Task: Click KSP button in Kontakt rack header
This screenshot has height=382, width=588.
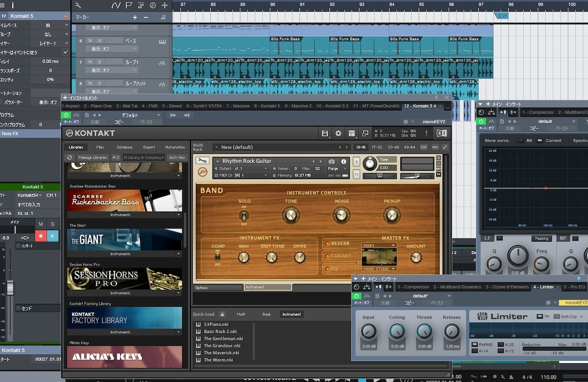Action: point(424,147)
